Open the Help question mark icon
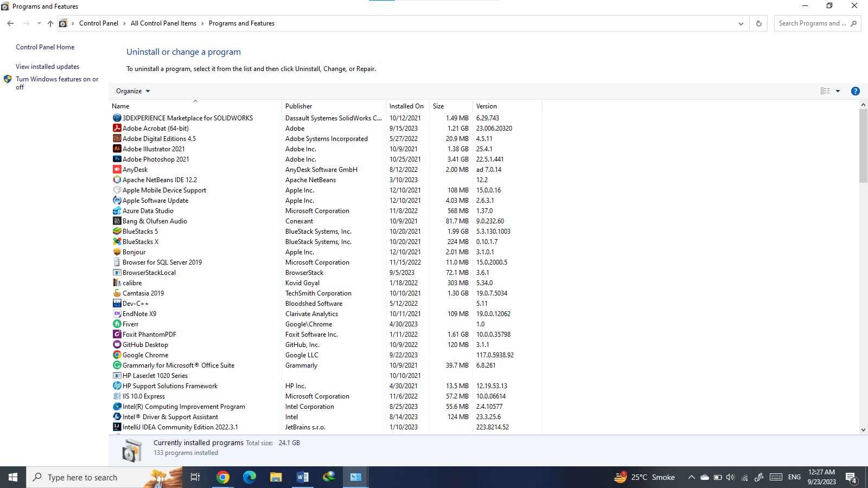The height and width of the screenshot is (488, 868). (856, 91)
